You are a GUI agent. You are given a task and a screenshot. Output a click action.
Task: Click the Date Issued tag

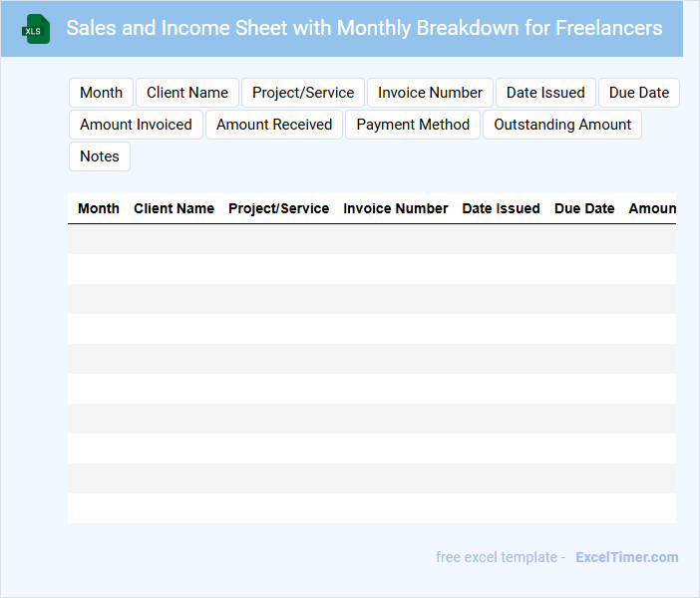pos(545,93)
